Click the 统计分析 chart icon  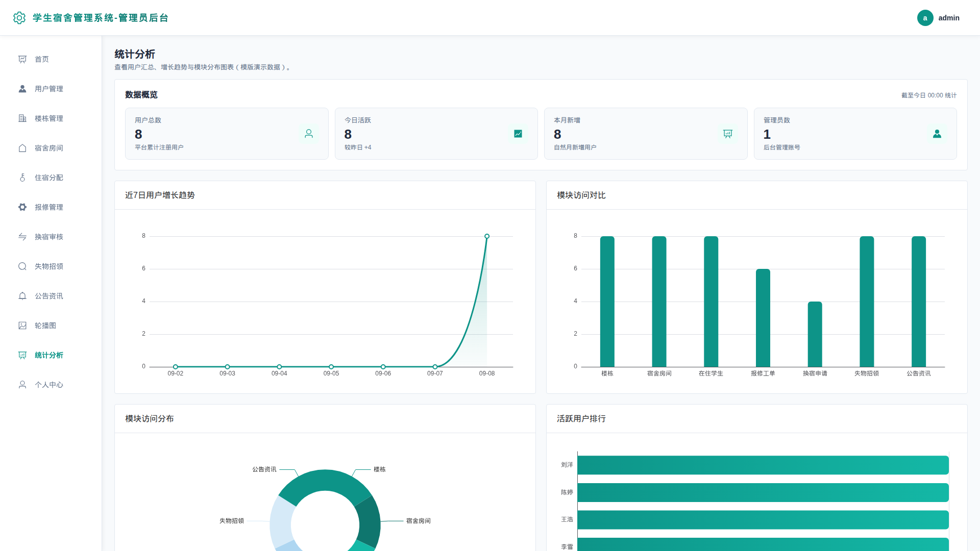(x=22, y=355)
